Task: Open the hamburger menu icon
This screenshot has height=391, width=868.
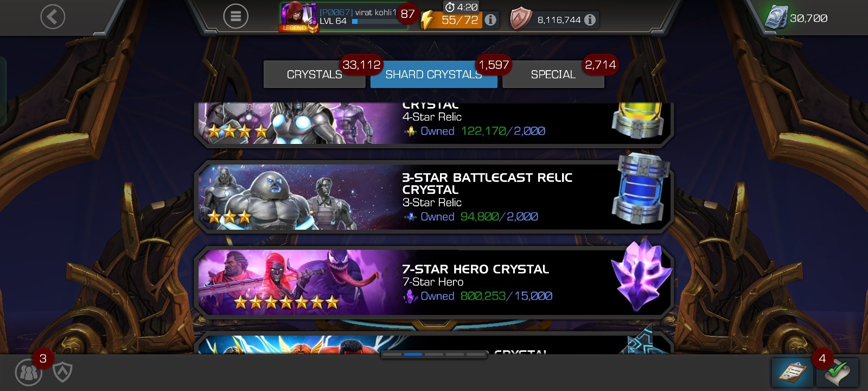Action: [236, 17]
